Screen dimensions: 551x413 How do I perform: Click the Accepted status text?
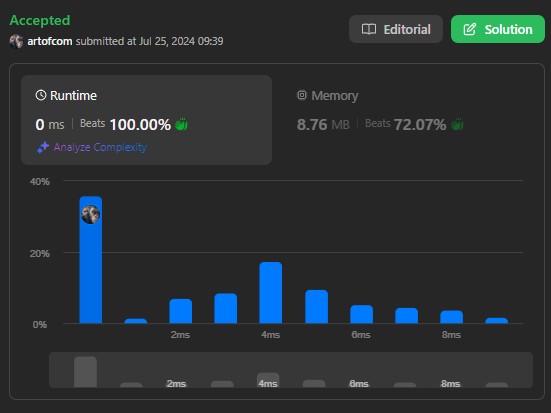pyautogui.click(x=40, y=20)
